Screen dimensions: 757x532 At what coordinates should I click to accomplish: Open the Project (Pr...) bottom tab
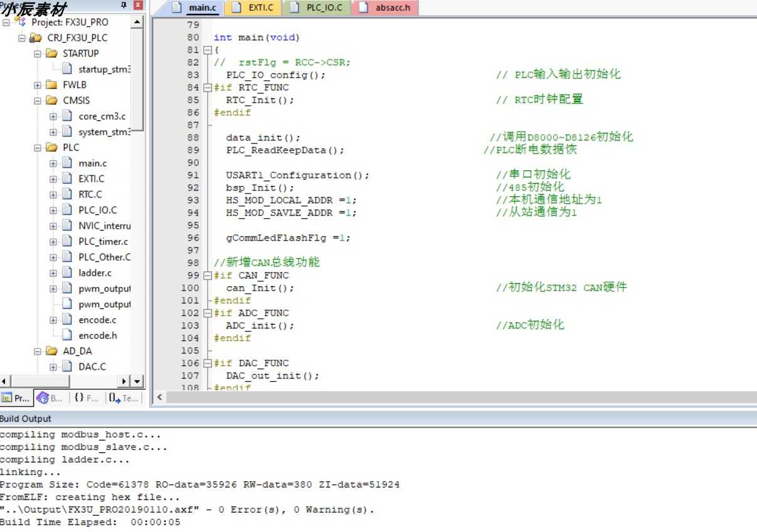16,397
